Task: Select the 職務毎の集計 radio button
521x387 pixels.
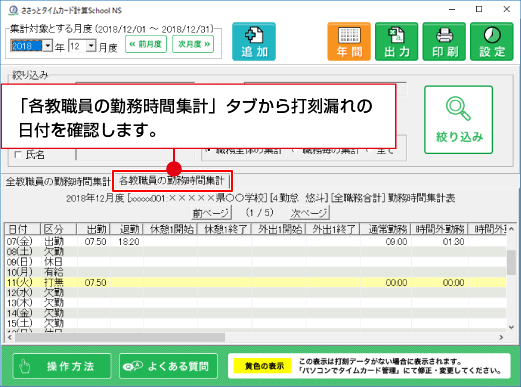Action: (295, 151)
